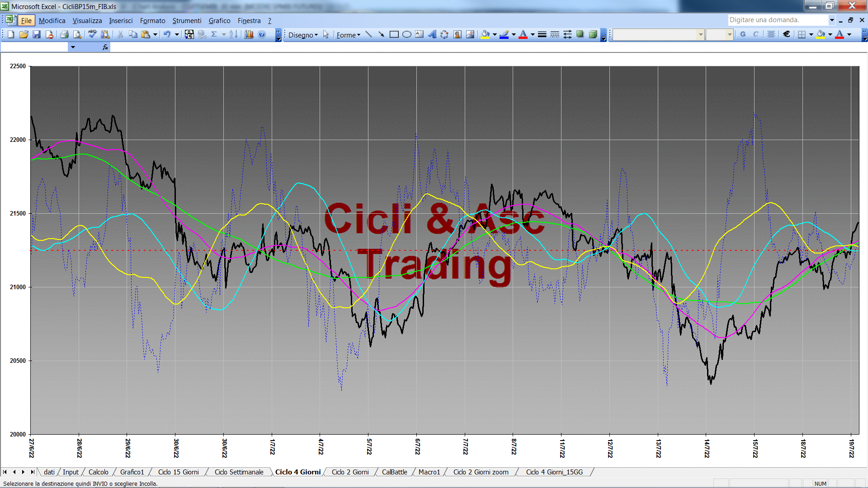This screenshot has height=488, width=868.
Task: Open the Name Box dropdown arrow
Action: coord(72,47)
